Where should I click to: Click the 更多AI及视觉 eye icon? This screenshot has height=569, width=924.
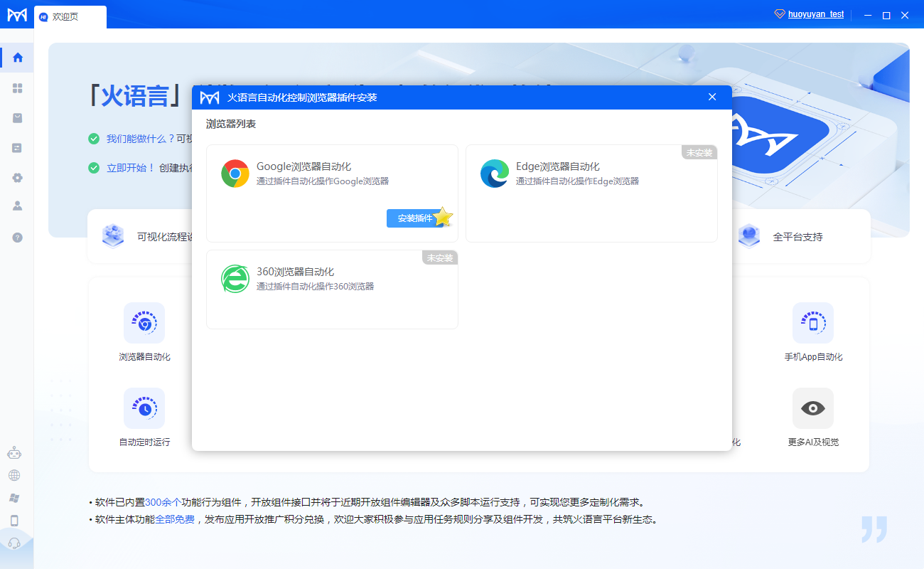coord(813,408)
